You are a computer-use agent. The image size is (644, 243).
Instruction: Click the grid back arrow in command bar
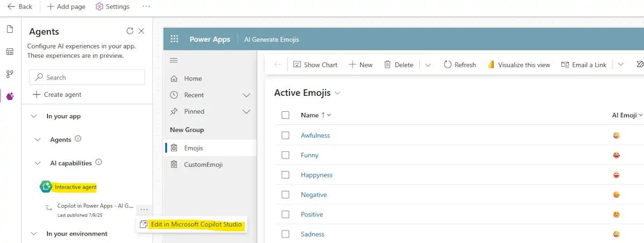[x=277, y=65]
